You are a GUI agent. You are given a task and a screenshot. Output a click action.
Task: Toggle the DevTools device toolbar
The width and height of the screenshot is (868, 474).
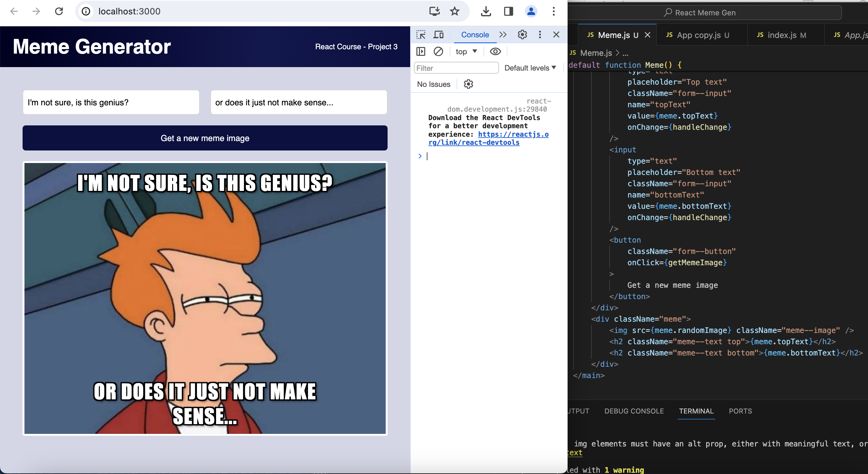[438, 35]
